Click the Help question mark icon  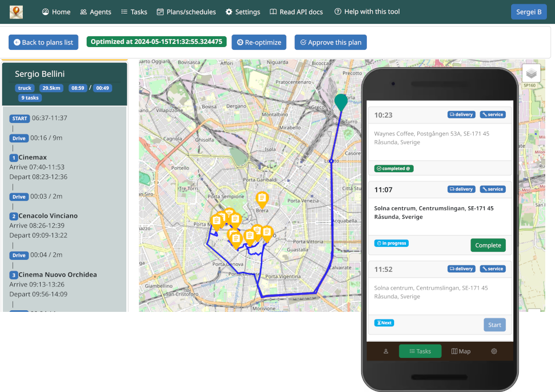tap(338, 11)
